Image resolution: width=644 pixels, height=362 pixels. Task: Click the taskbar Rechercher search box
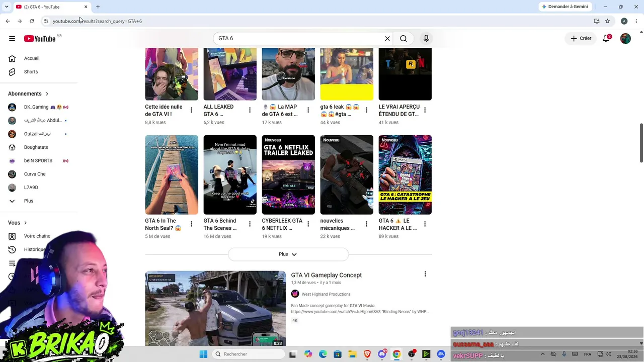(249, 354)
